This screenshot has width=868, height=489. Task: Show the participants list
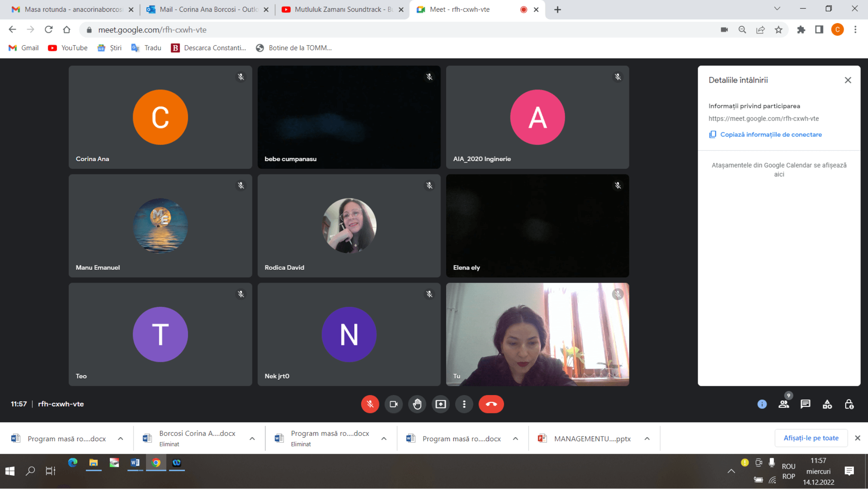(x=783, y=404)
